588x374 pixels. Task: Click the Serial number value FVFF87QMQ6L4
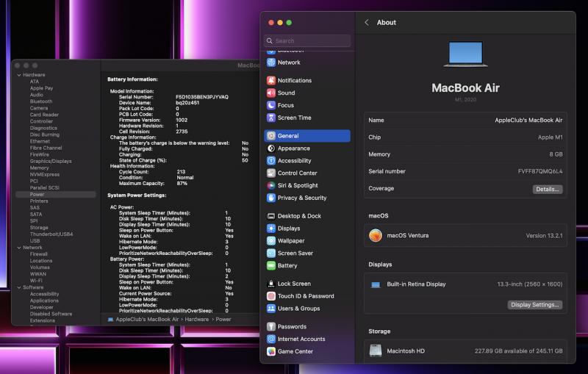click(540, 171)
